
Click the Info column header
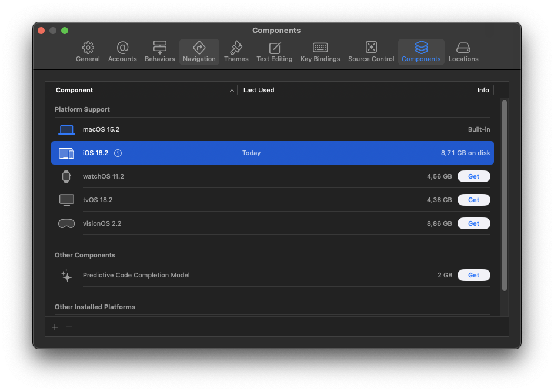pos(483,90)
